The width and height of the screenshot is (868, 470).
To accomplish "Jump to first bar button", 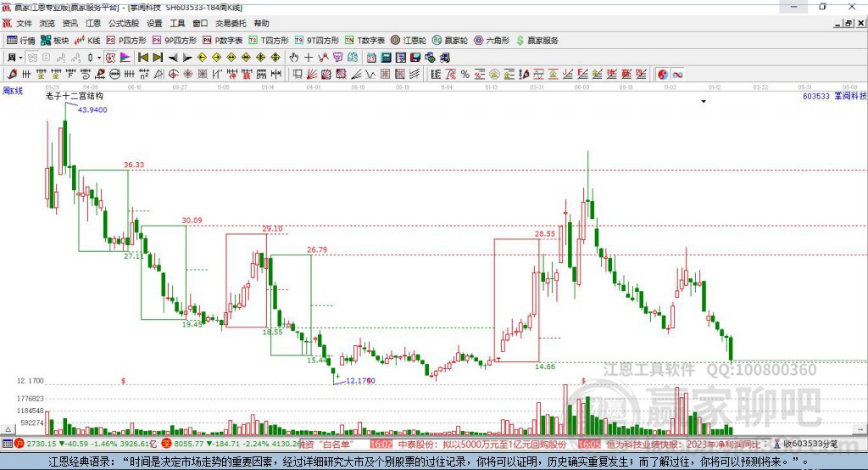I will tap(142, 58).
